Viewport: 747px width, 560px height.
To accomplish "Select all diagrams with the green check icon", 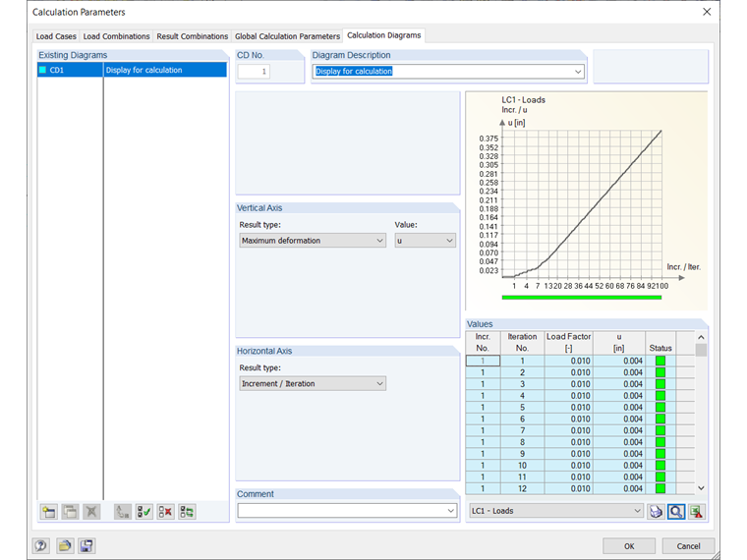I will [x=144, y=512].
